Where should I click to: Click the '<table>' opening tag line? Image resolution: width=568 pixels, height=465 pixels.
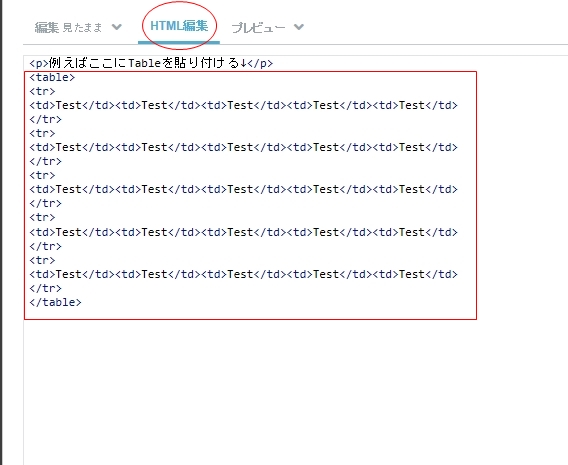pyautogui.click(x=52, y=77)
